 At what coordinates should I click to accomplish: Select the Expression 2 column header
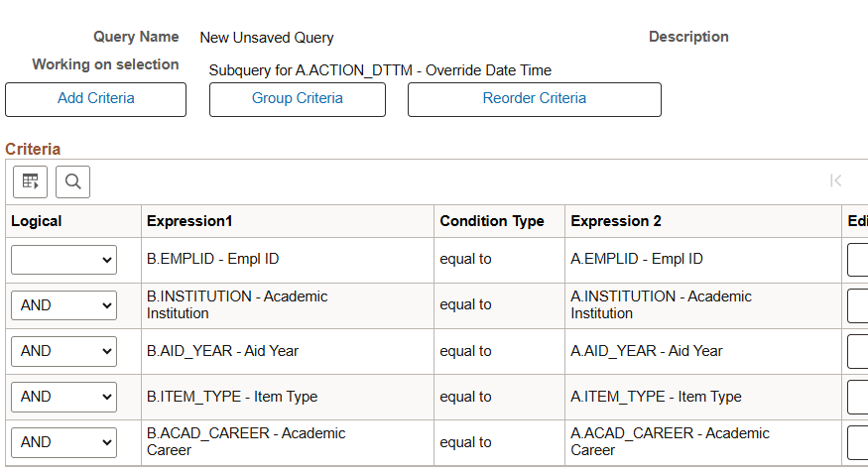tap(616, 221)
